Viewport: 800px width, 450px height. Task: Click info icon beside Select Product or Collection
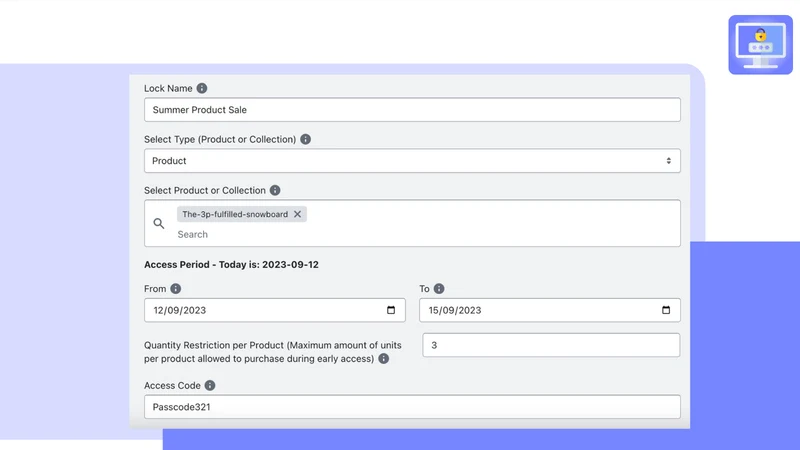coord(275,190)
